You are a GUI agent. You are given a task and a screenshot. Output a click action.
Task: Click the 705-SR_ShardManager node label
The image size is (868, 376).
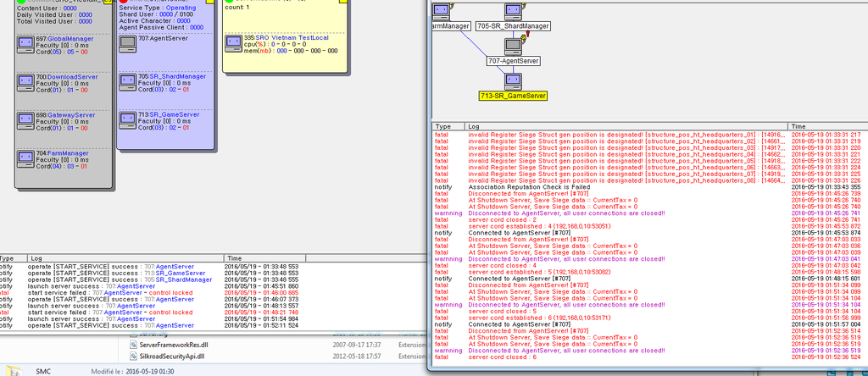tap(513, 26)
